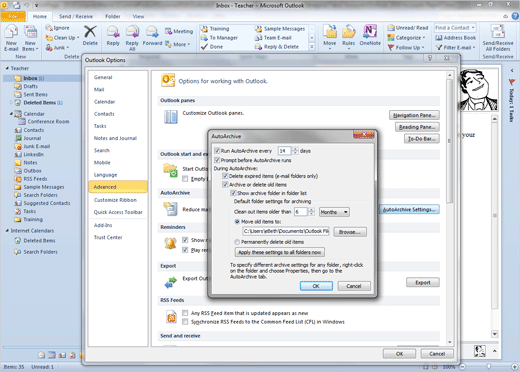The image size is (520, 372).
Task: Collapse the Teacher mailbox tree
Action: coord(7,68)
